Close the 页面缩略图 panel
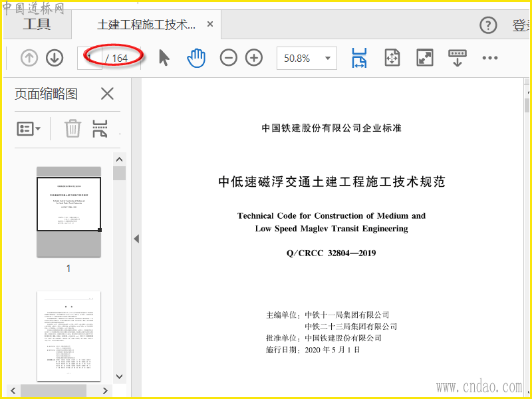Screen dimensions: 532x399 click(x=107, y=93)
